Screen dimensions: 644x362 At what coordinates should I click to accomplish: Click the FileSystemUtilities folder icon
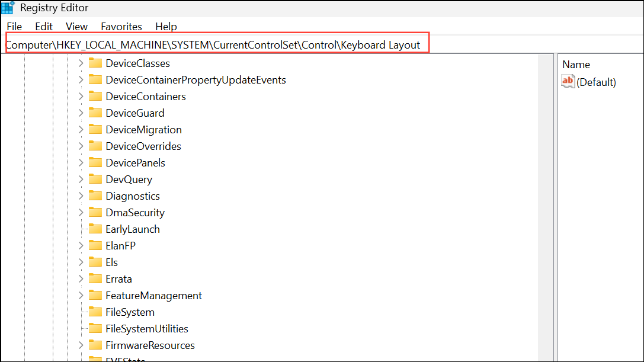coord(95,328)
